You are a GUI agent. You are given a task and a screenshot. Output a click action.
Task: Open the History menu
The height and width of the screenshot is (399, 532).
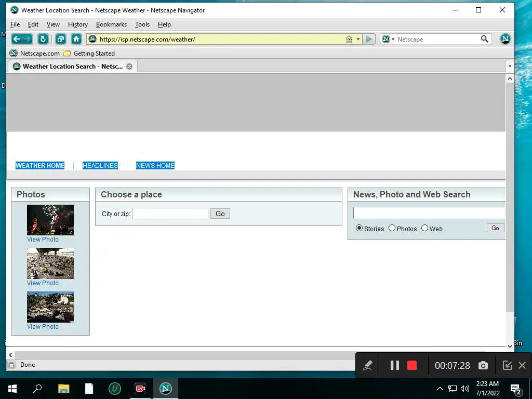78,24
